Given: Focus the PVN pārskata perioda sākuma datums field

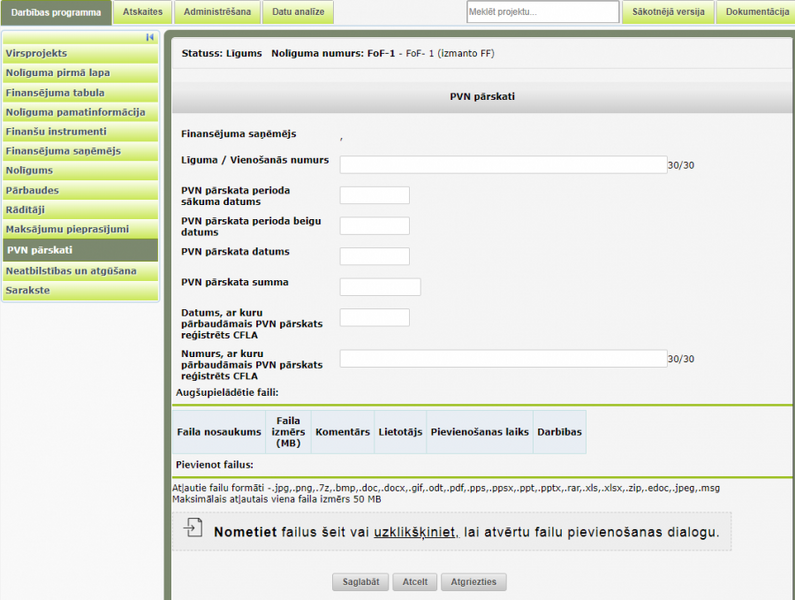Looking at the screenshot, I should 375,195.
